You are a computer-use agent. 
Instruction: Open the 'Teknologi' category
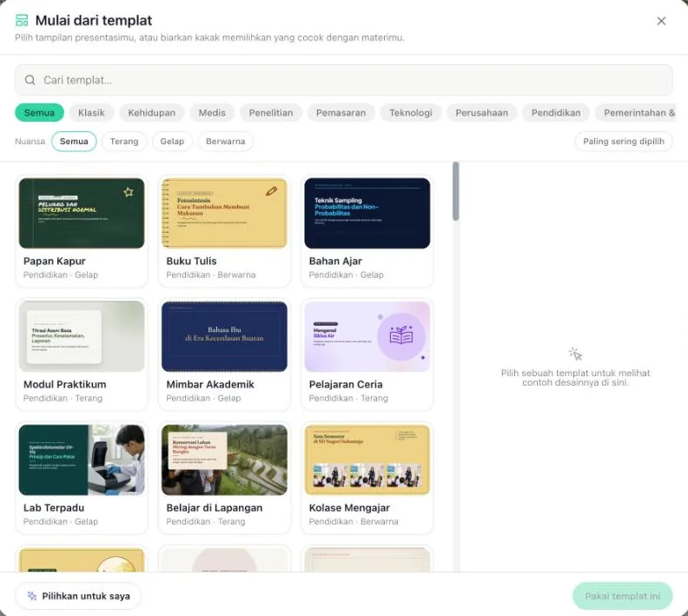[x=411, y=113]
